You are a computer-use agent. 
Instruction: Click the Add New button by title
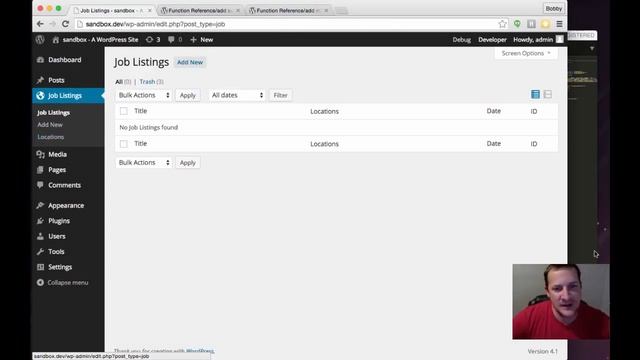(x=190, y=62)
